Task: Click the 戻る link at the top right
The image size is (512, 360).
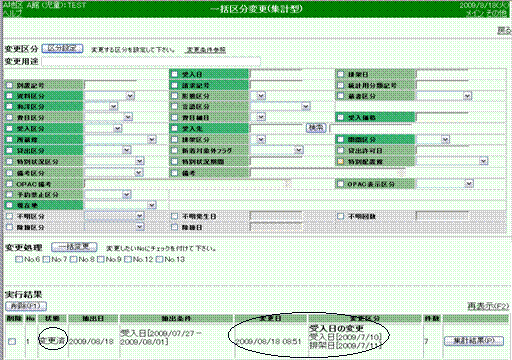Action: [504, 31]
